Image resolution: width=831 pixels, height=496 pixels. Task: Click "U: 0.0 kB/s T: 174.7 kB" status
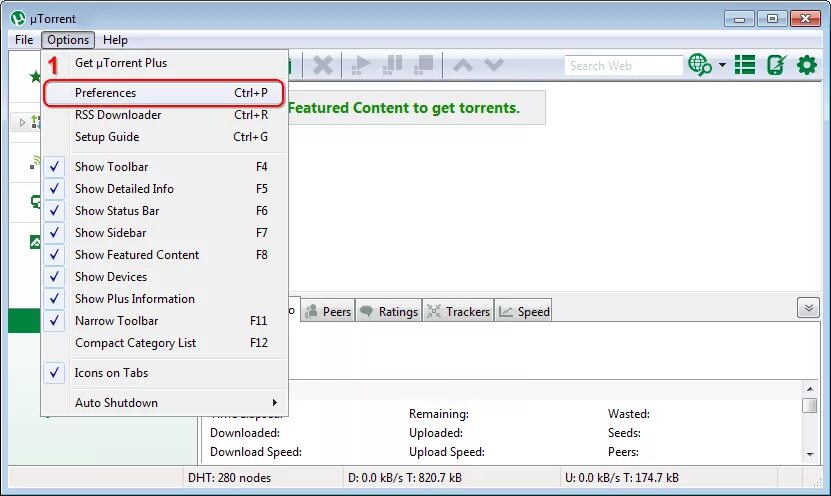tap(622, 478)
